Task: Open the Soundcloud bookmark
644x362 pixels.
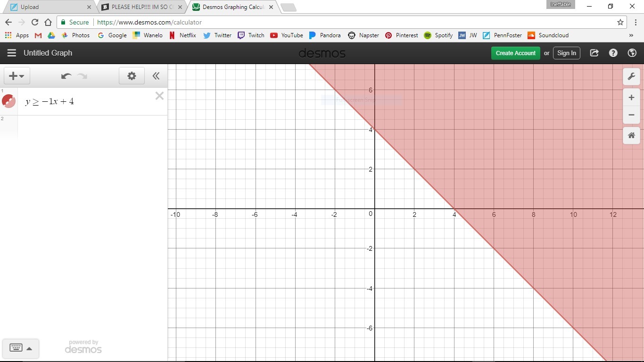Action: click(548, 35)
